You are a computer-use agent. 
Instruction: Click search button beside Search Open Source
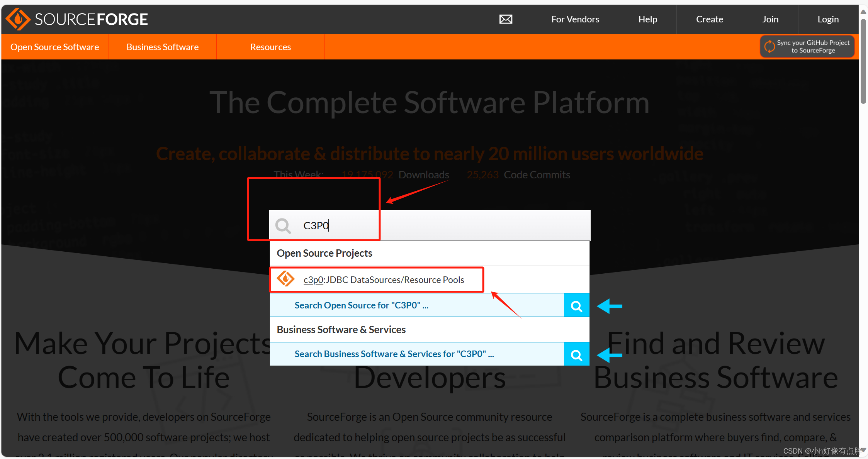(x=576, y=305)
